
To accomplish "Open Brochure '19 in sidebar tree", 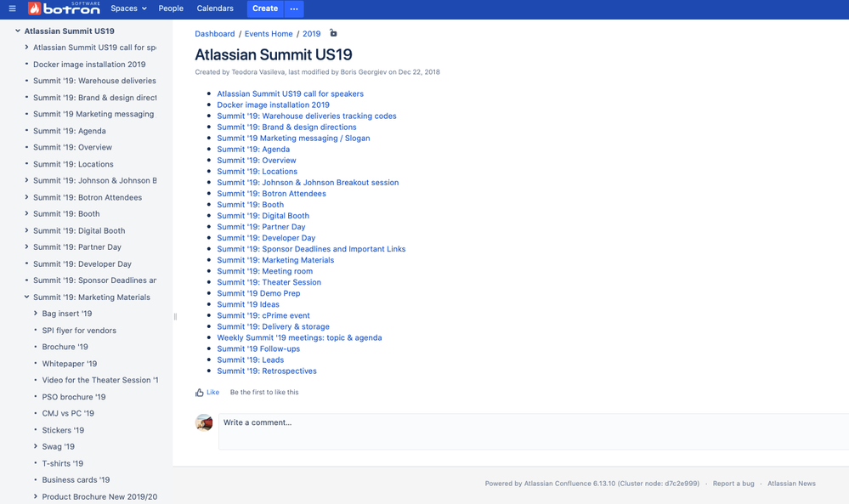I will click(x=65, y=347).
